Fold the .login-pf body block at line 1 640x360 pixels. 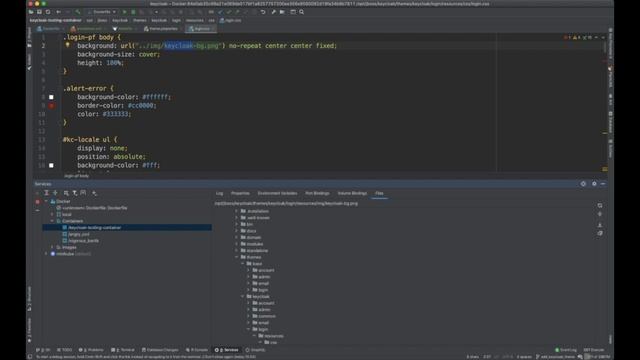(60, 37)
